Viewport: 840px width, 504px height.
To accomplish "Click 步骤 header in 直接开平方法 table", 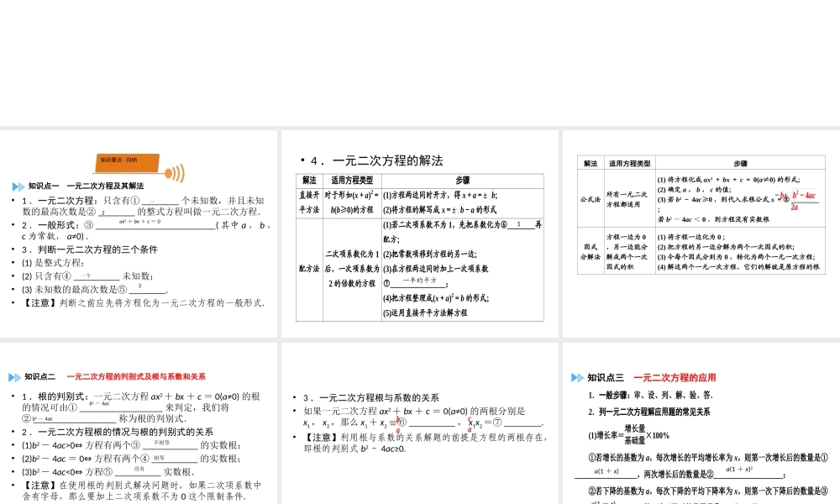I will coord(462,181).
